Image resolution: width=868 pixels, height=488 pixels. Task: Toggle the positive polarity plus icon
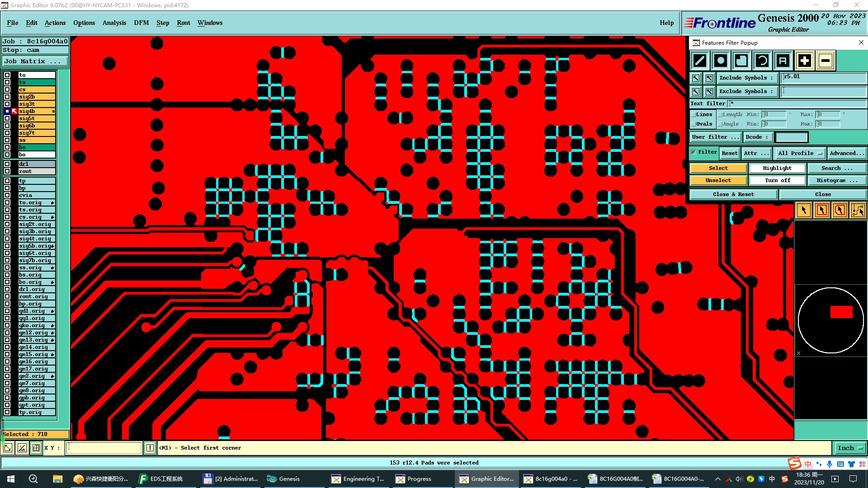coord(804,61)
